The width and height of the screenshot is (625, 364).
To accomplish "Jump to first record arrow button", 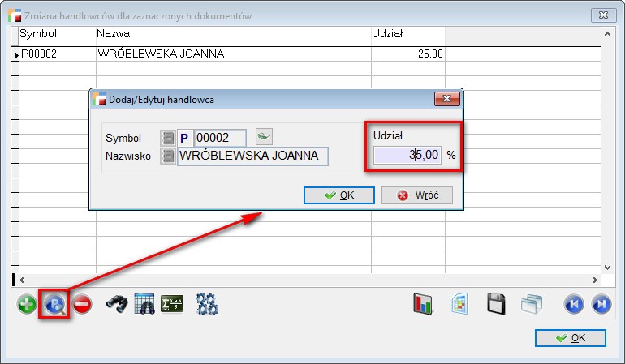I will 574,305.
